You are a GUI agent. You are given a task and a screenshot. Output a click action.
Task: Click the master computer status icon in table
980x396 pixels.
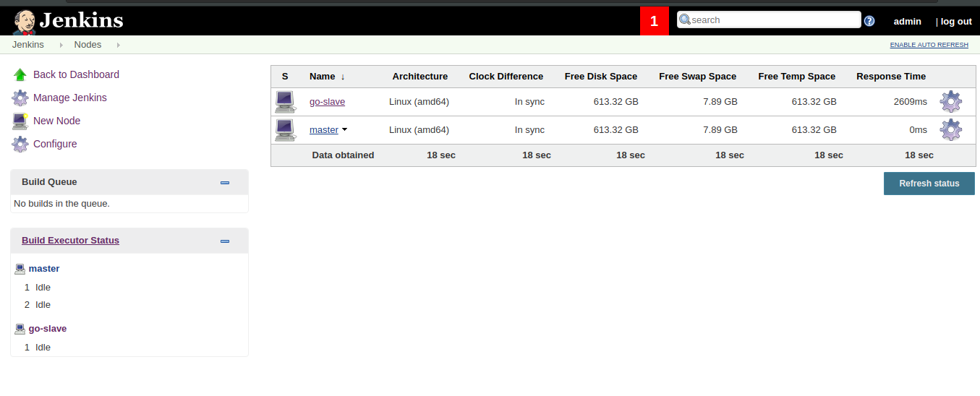point(286,130)
